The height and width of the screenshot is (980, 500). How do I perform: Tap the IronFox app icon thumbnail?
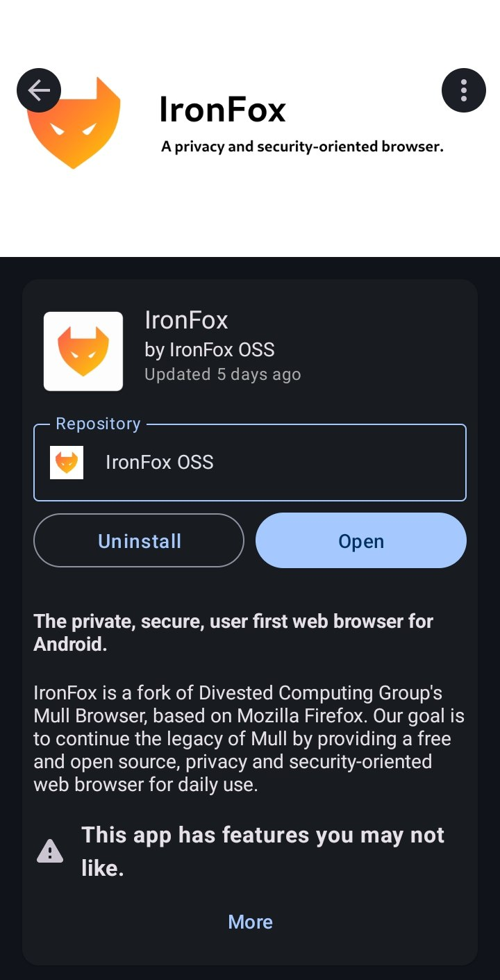pyautogui.click(x=83, y=351)
